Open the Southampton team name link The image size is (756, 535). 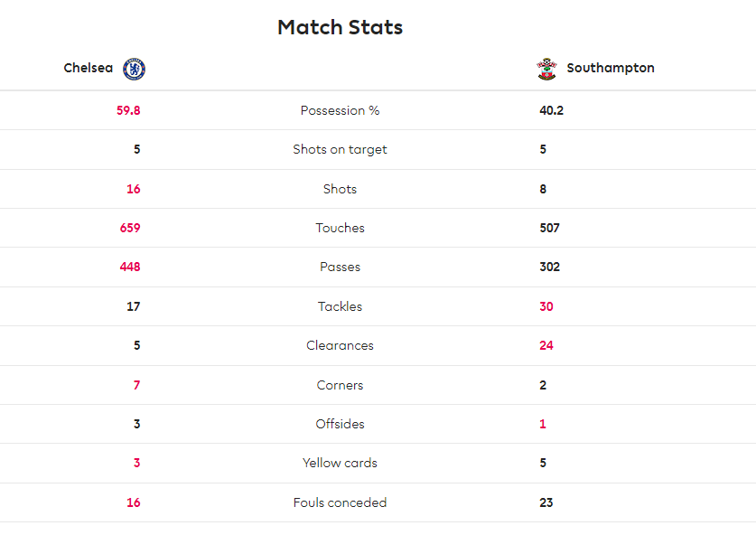pos(611,68)
